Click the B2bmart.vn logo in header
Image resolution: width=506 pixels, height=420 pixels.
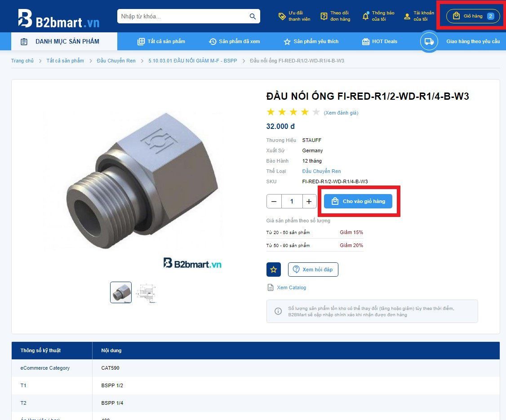click(58, 18)
